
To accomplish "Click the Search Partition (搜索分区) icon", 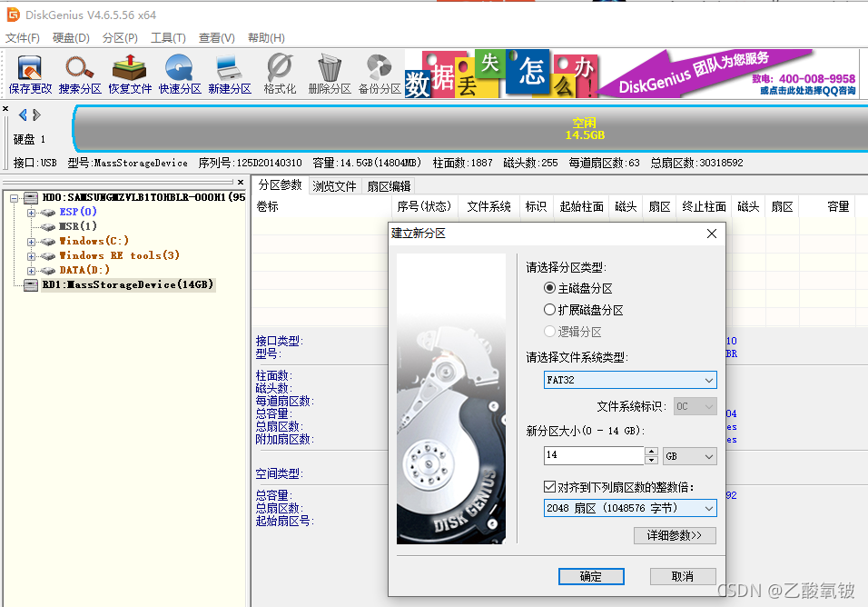I will click(80, 74).
